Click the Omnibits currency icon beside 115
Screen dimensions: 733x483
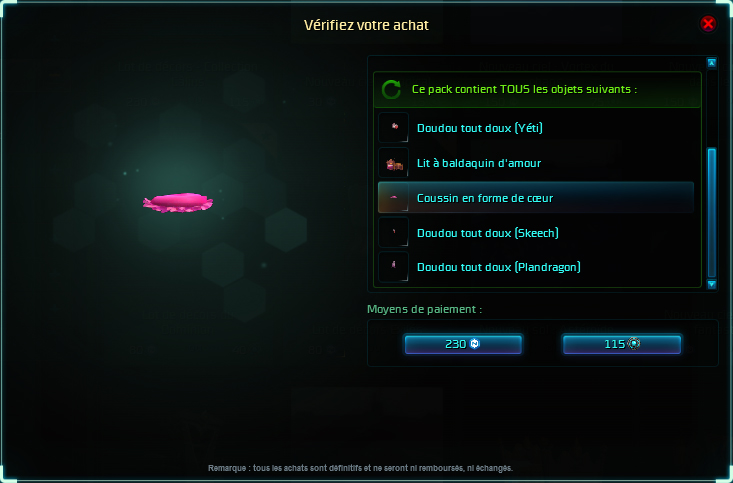(x=634, y=344)
